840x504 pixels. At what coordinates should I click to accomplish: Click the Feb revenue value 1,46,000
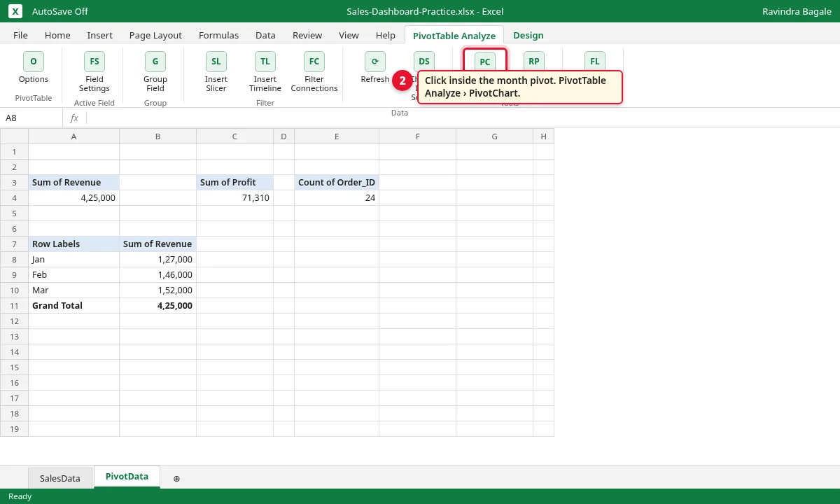pos(158,275)
